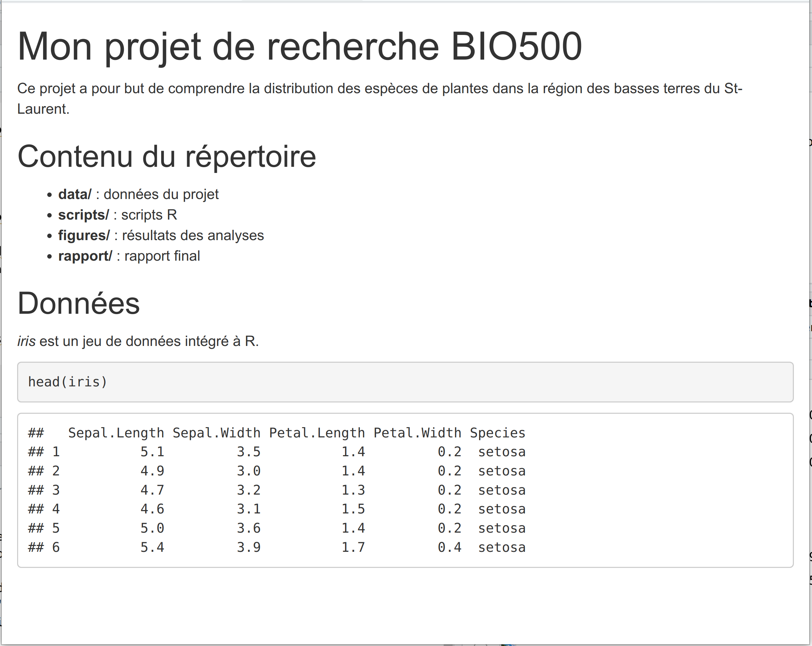
Task: Click the project description paragraph text
Action: [379, 99]
